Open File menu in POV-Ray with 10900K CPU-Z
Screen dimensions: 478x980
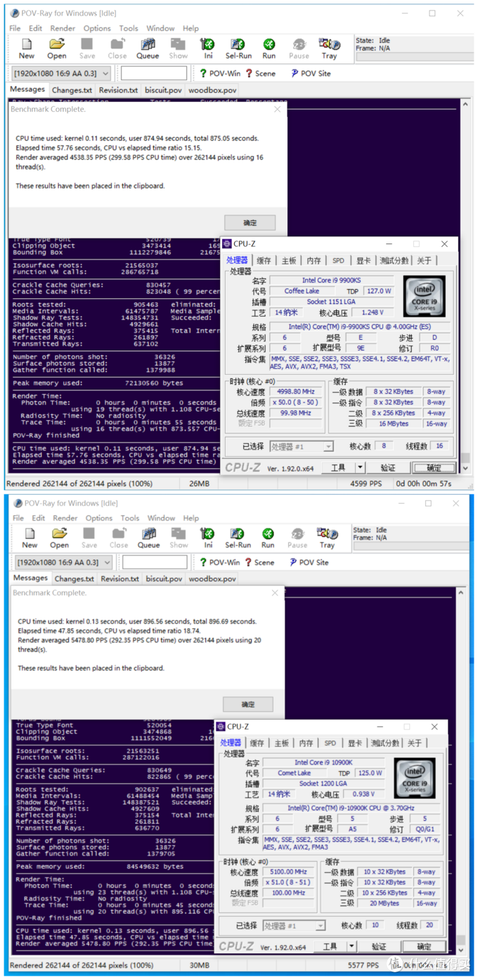[x=18, y=518]
